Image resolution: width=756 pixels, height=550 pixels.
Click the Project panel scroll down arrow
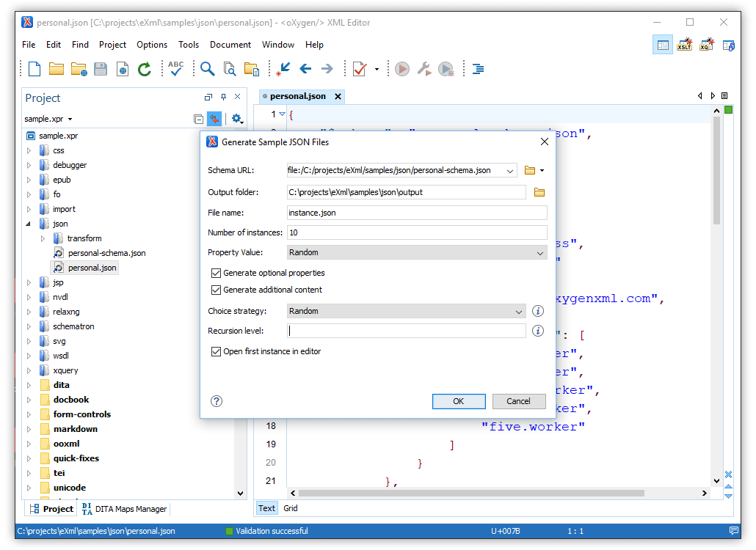[x=240, y=494]
